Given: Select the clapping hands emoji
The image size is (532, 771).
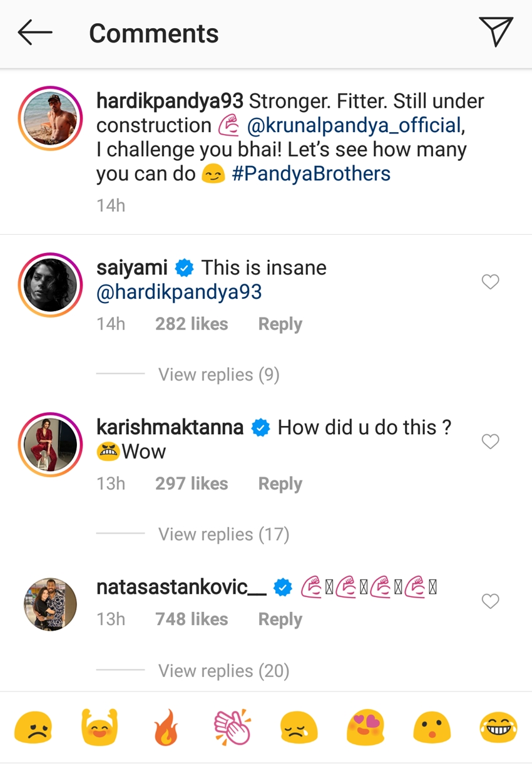Looking at the screenshot, I should tap(232, 730).
